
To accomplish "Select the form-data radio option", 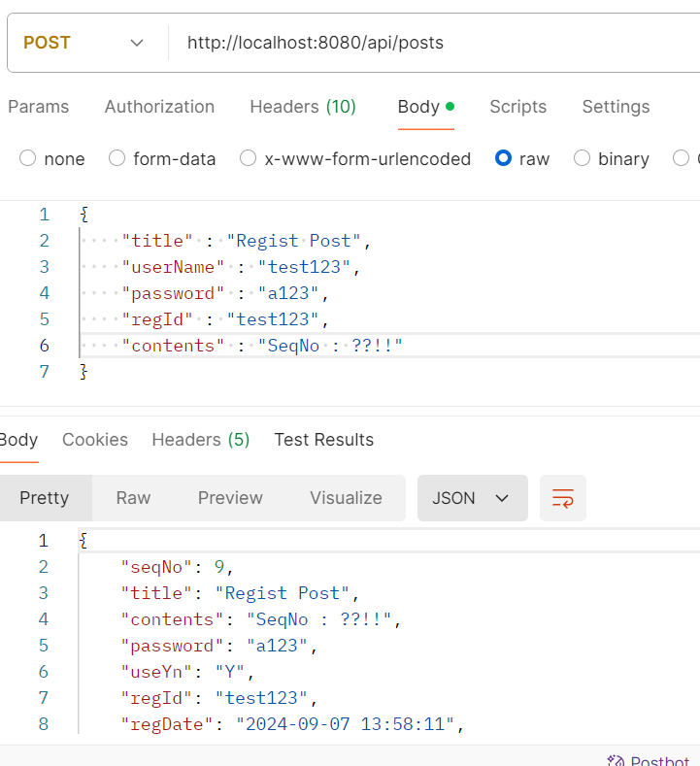I will [x=117, y=158].
